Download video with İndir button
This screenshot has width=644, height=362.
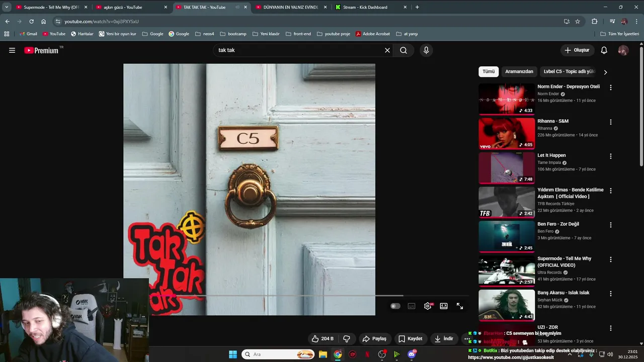point(444,339)
